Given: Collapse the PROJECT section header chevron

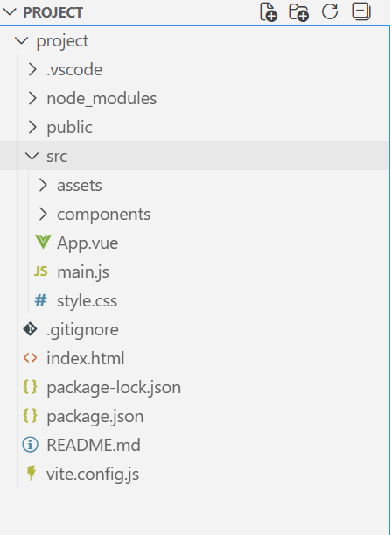Looking at the screenshot, I should (10, 12).
